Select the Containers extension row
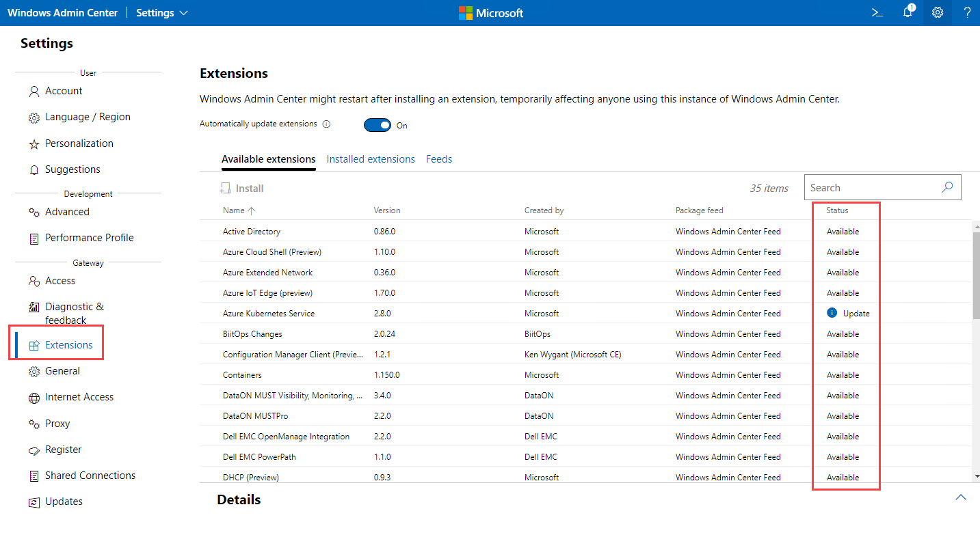 pos(585,374)
